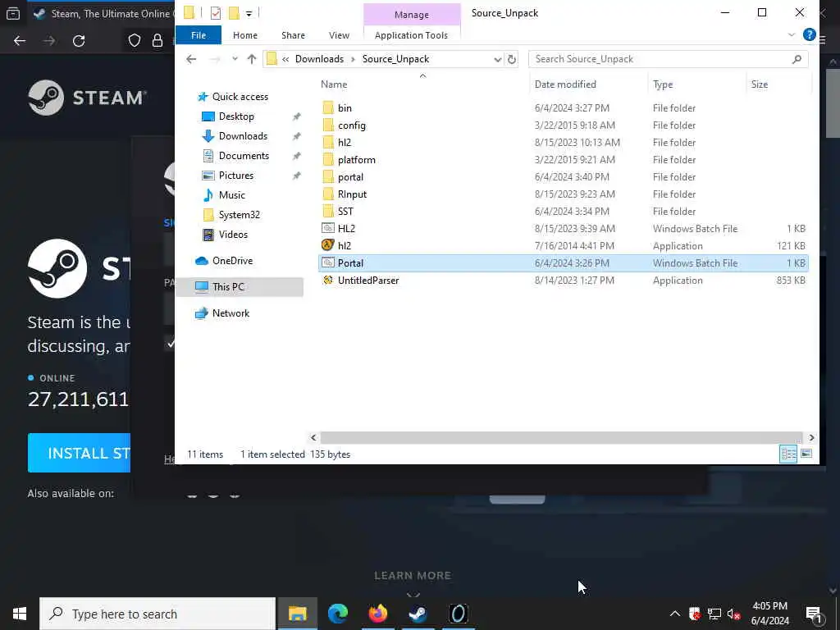This screenshot has width=840, height=630.
Task: Click the scroll left arrow in Explorer
Action: point(313,438)
